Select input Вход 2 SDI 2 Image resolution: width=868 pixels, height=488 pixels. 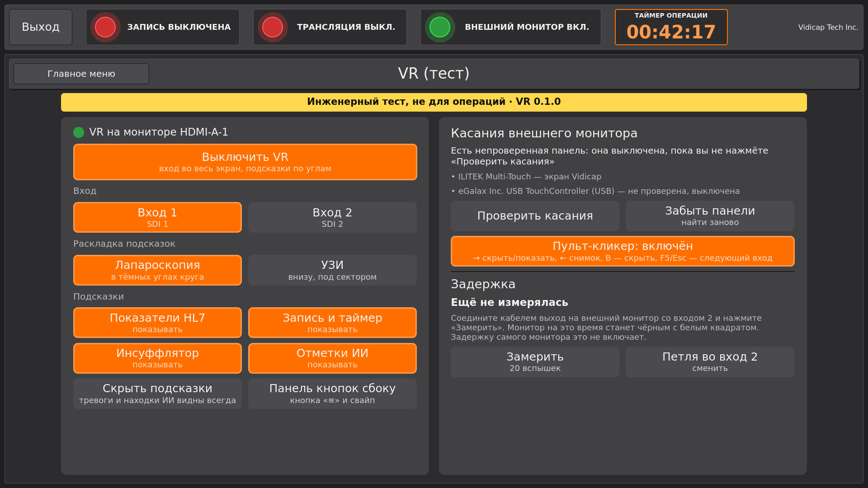pos(332,217)
